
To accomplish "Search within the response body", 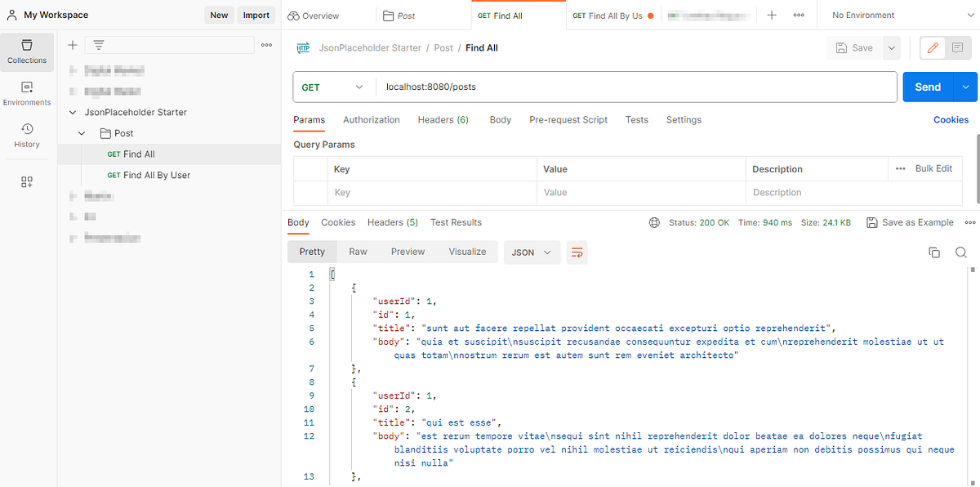I will [960, 252].
